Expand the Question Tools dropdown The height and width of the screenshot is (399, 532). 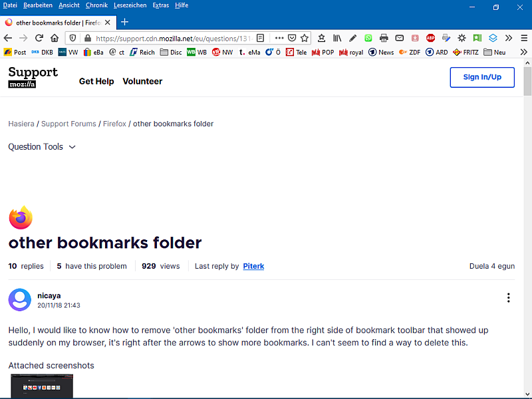42,147
